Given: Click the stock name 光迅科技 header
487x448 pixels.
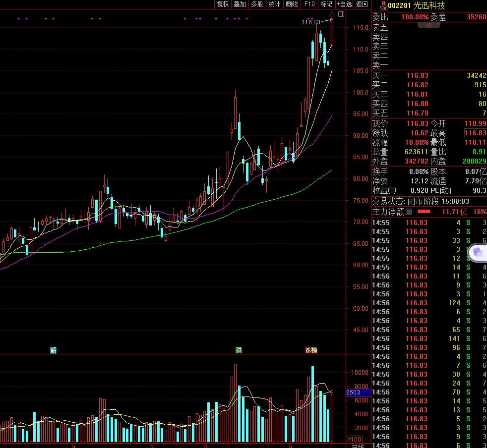Looking at the screenshot, I should (429, 5).
